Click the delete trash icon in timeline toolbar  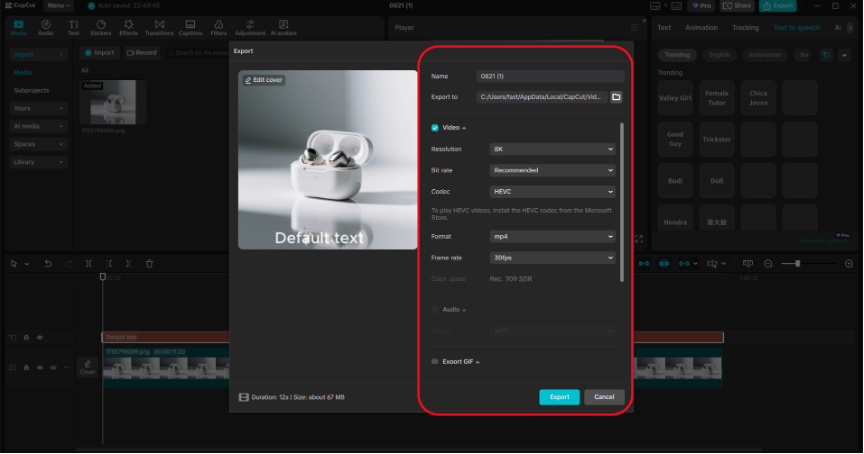point(149,264)
